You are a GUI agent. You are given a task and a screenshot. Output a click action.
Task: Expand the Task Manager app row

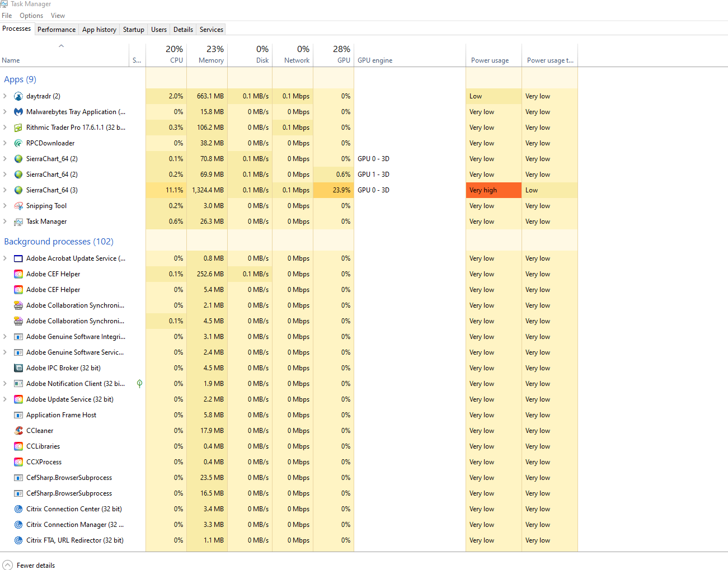click(x=5, y=222)
